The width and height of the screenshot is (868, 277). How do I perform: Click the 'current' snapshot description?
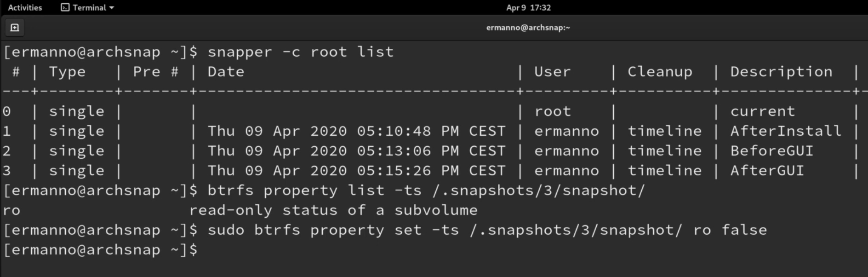[x=762, y=111]
